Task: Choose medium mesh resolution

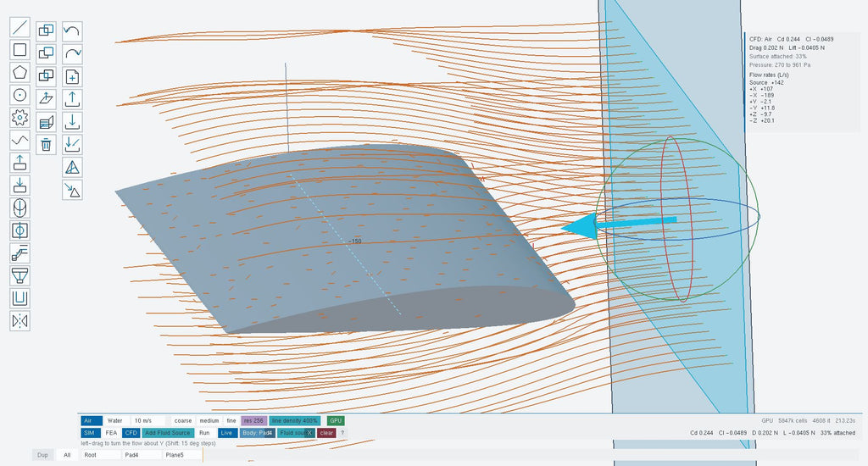Action: [x=209, y=420]
